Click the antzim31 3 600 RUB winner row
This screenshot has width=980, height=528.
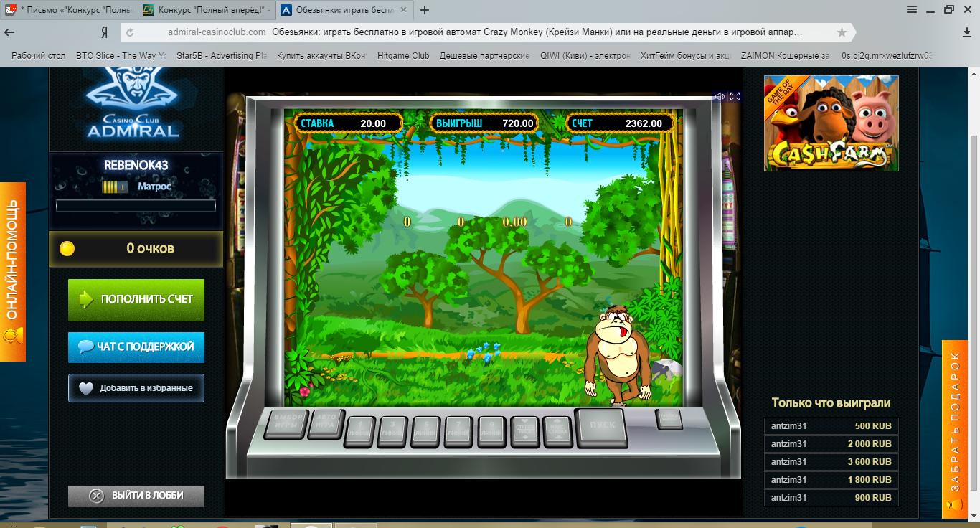click(831, 462)
